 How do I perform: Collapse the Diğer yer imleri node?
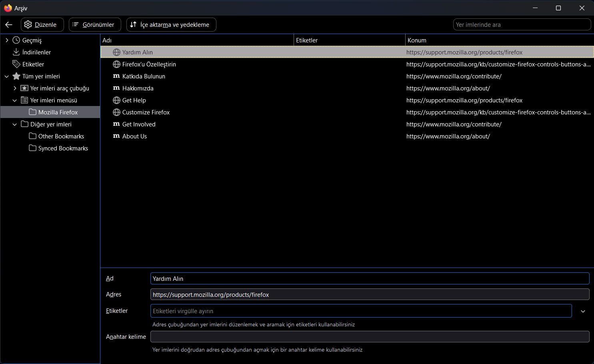pyautogui.click(x=15, y=124)
